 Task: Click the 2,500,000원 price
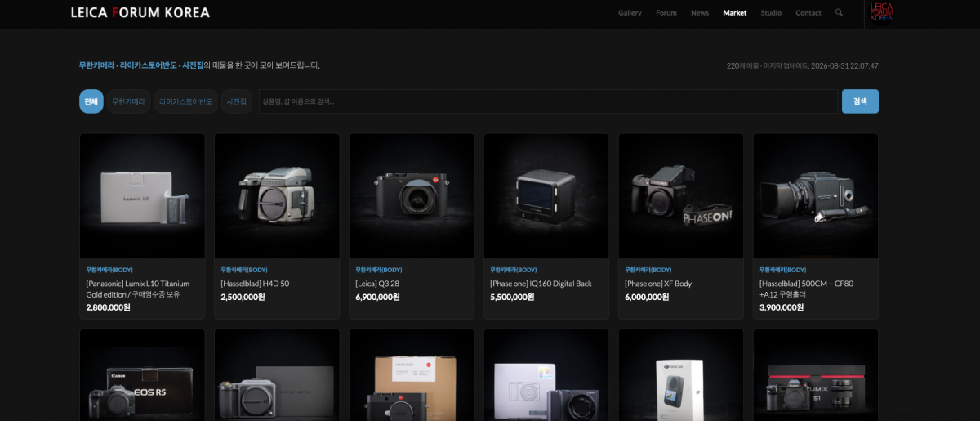tap(243, 298)
